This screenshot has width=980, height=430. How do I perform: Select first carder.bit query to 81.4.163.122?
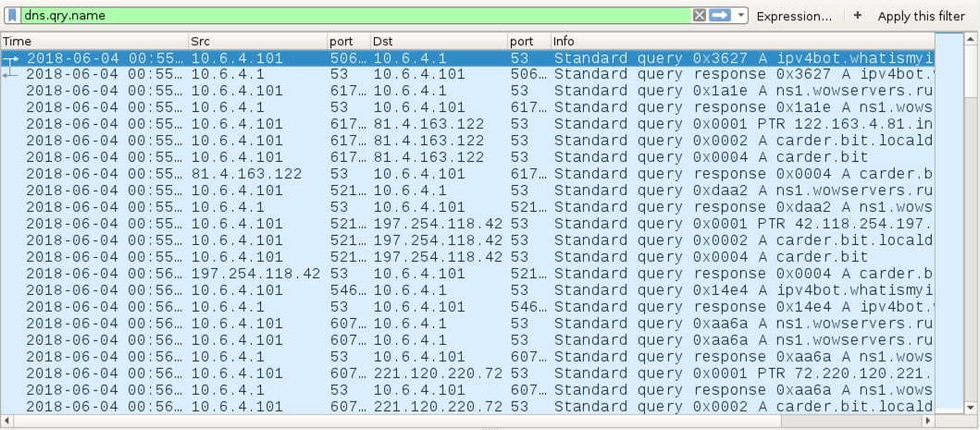[x=467, y=141]
